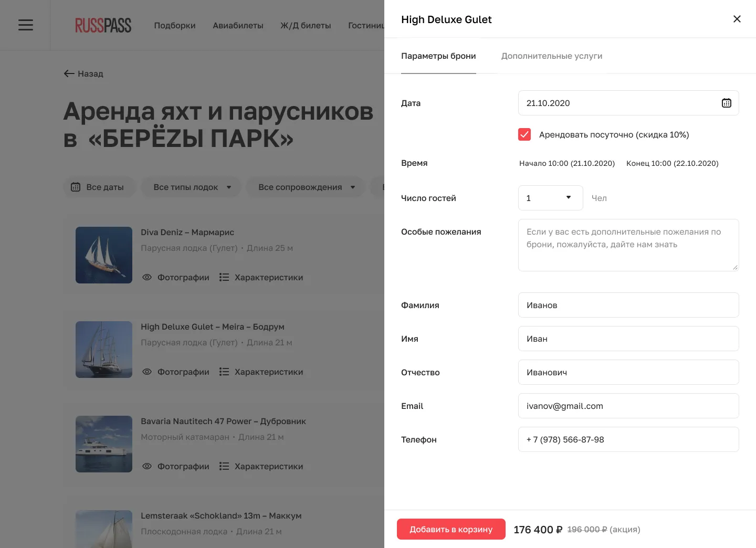
Task: Click the Отчество field with Иванович
Action: tap(628, 372)
